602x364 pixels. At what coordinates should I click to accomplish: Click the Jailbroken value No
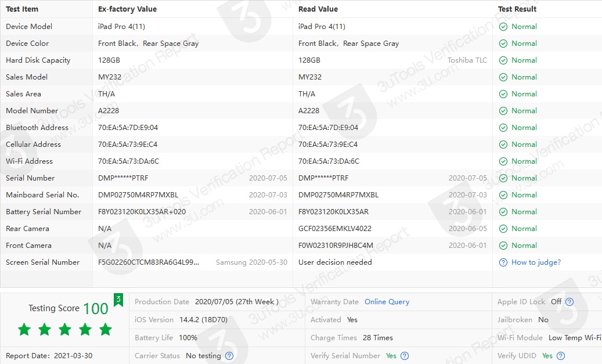(x=543, y=320)
